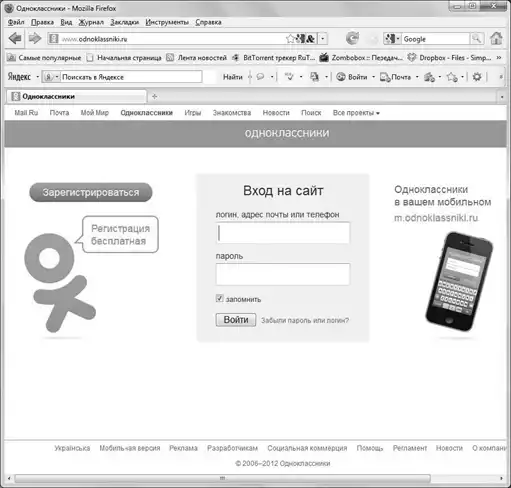The height and width of the screenshot is (488, 511).
Task: Focus the пароль password field
Action: coord(283,274)
